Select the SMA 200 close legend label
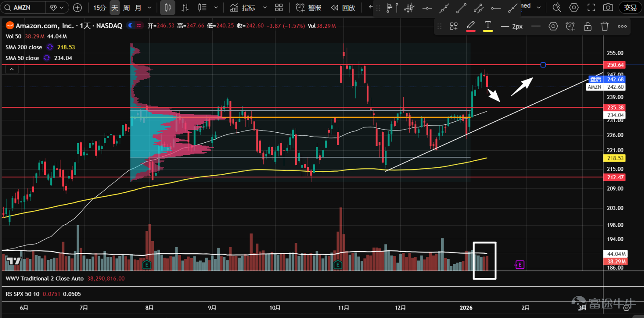The image size is (644, 318). (x=24, y=47)
